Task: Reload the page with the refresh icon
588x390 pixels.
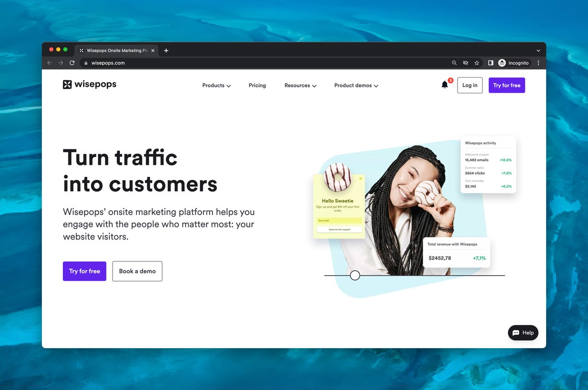Action: [x=72, y=63]
